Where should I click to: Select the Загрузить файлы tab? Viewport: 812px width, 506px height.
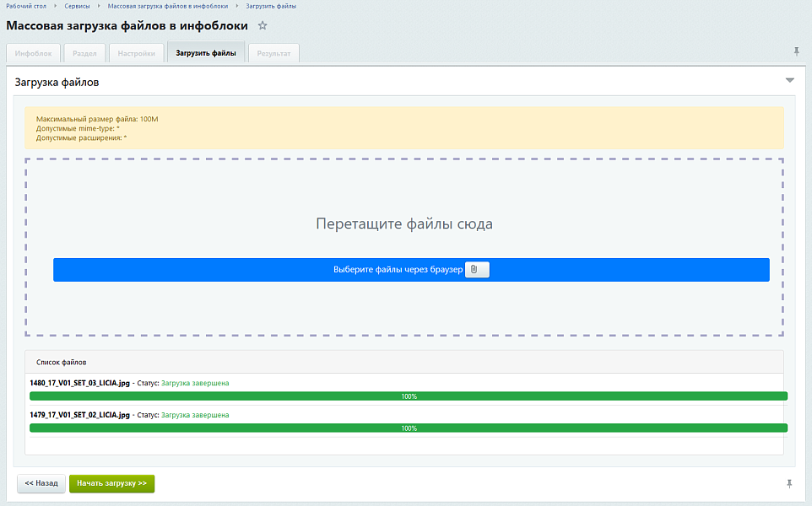click(x=206, y=53)
